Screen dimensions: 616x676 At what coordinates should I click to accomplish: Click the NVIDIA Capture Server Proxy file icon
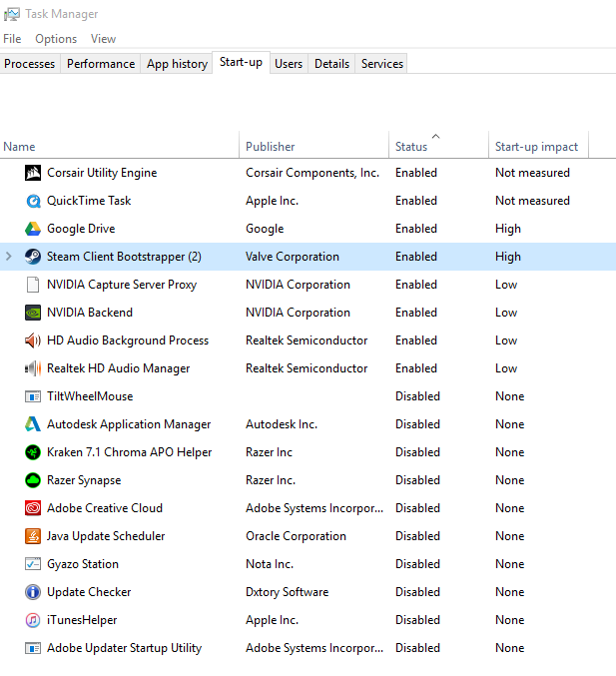pos(33,285)
